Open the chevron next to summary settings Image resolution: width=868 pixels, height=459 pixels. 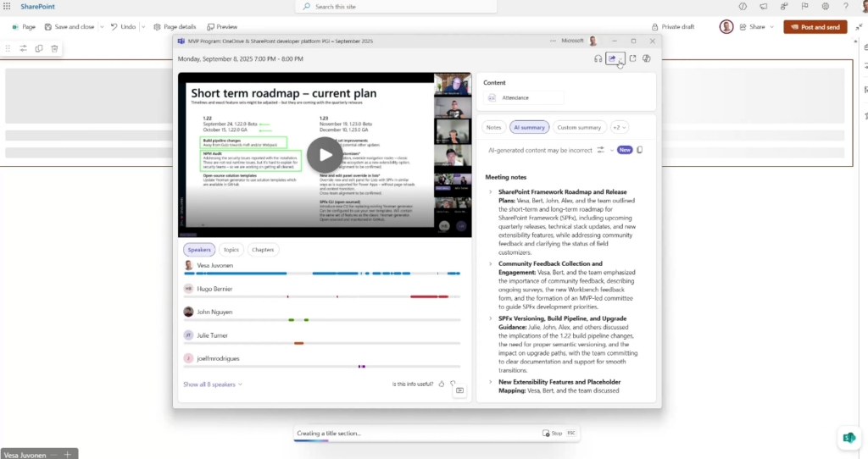tap(612, 150)
